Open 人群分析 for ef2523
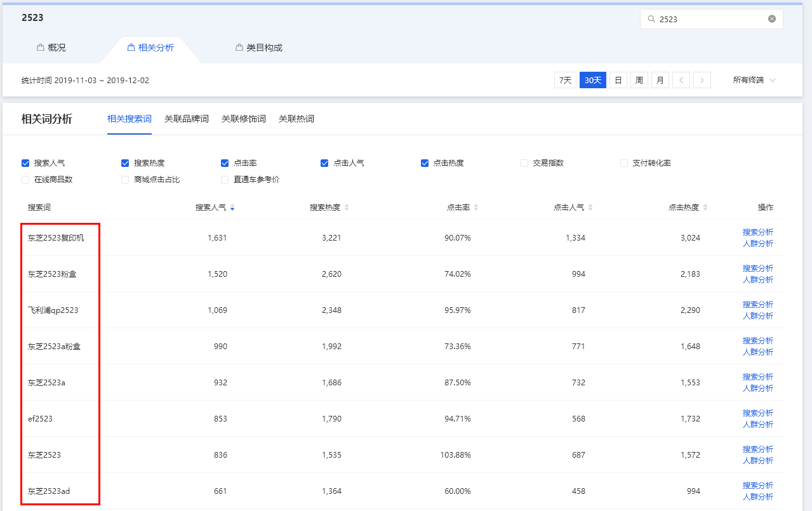 (x=758, y=425)
